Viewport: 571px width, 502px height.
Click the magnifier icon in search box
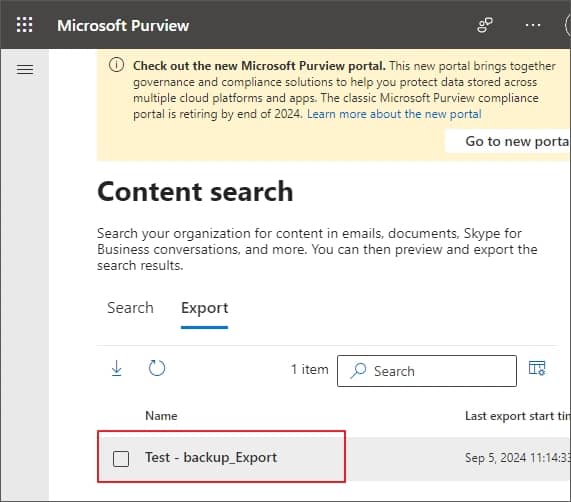click(358, 371)
